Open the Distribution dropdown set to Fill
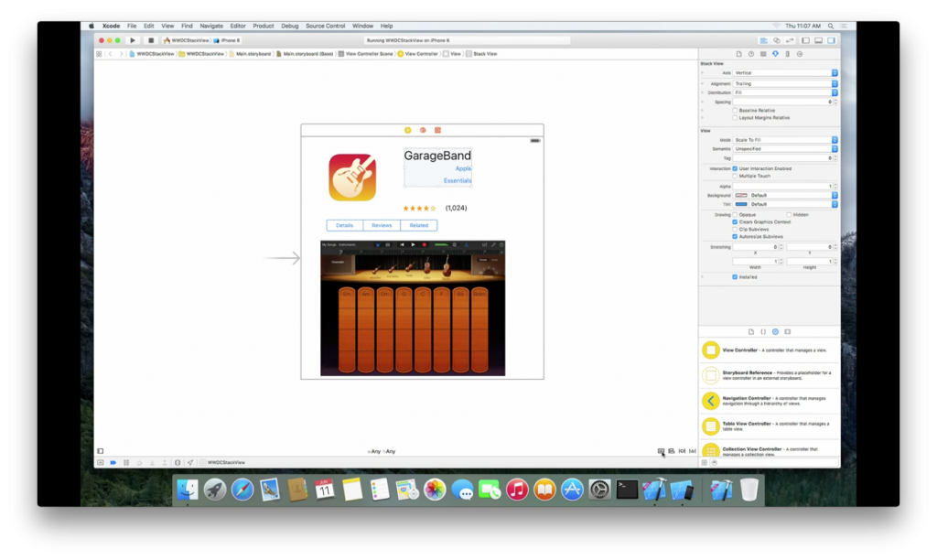The height and width of the screenshot is (560, 937). [785, 92]
